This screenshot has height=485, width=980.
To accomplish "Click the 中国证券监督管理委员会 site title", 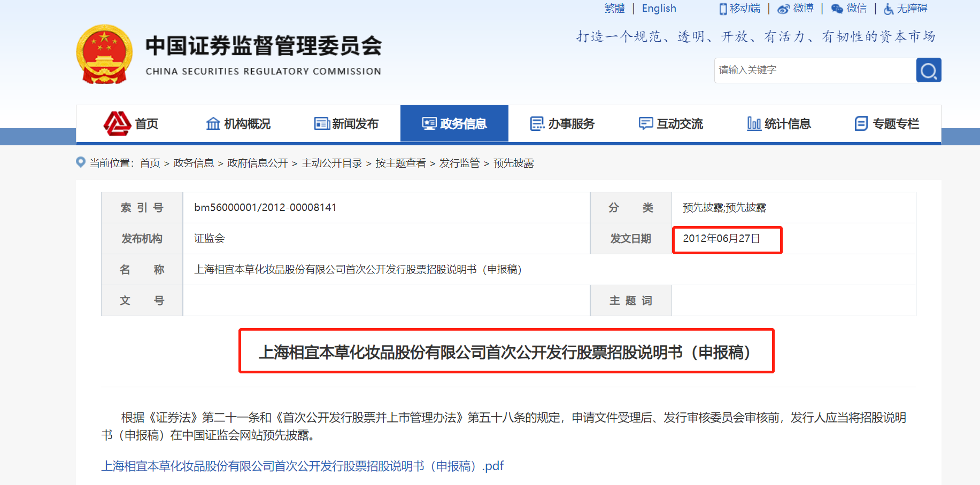I will pyautogui.click(x=264, y=46).
